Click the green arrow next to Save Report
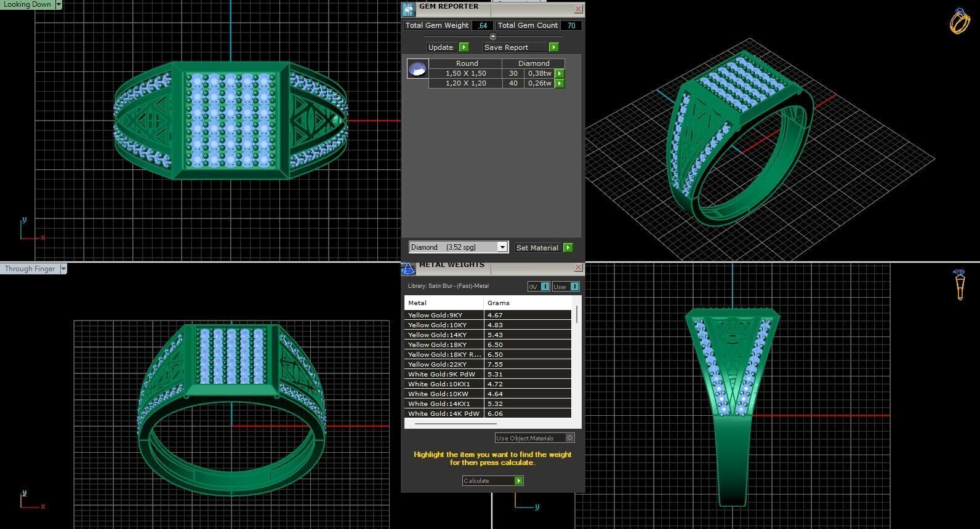This screenshot has height=529, width=980. (553, 47)
